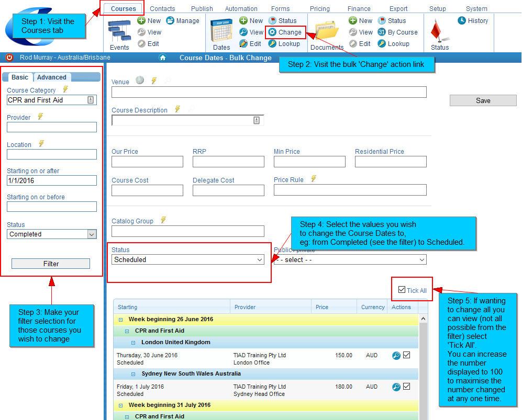Go to the home icon
The image size is (522, 420).
162,58
